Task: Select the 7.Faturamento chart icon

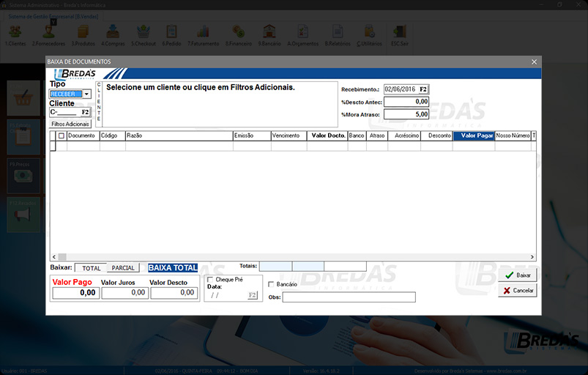Action: 204,33
